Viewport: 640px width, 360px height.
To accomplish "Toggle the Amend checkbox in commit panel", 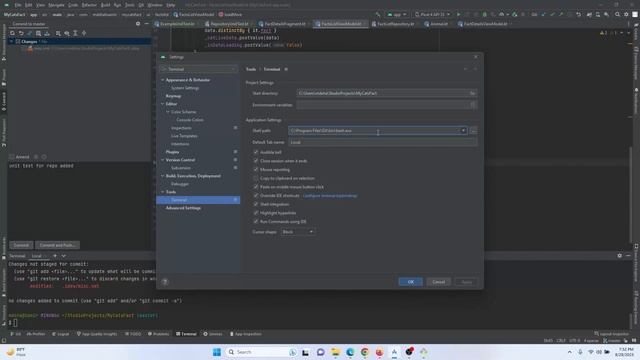I will coord(12,157).
